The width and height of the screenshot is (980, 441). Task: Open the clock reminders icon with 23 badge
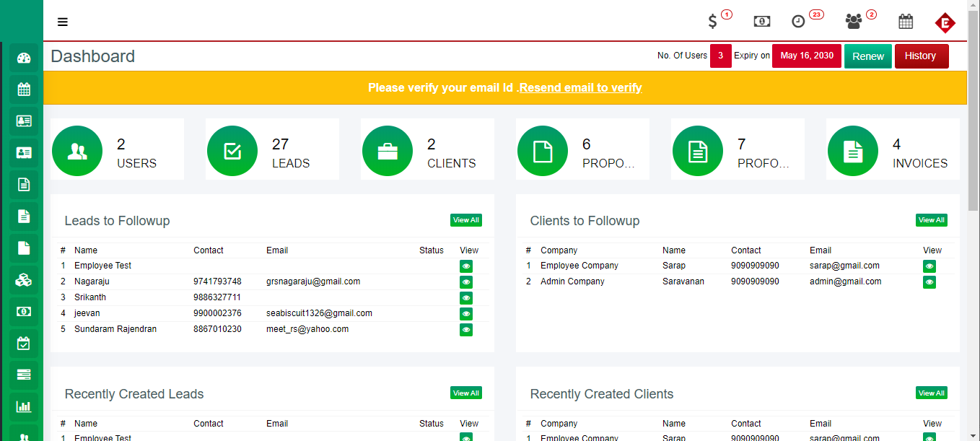798,22
